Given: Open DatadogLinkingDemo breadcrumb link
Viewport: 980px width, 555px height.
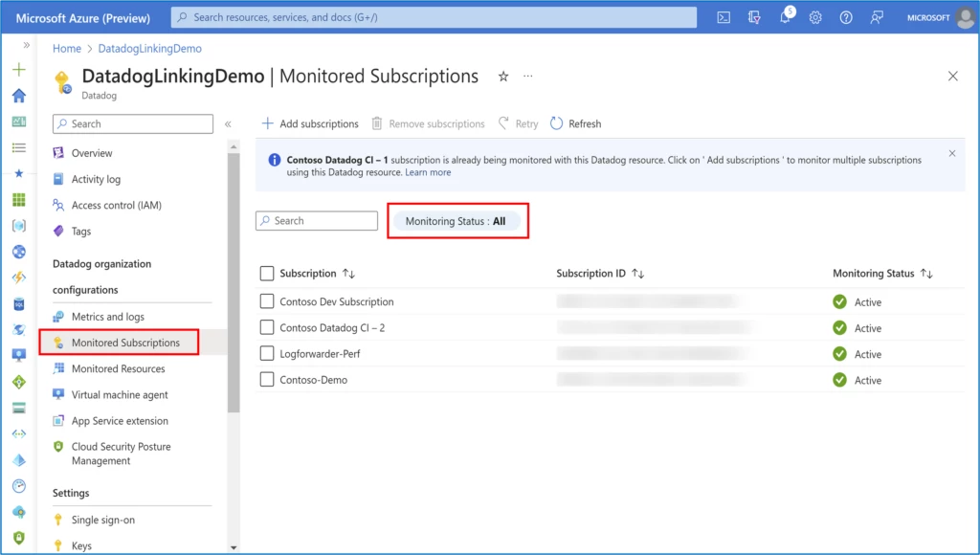Looking at the screenshot, I should [150, 49].
